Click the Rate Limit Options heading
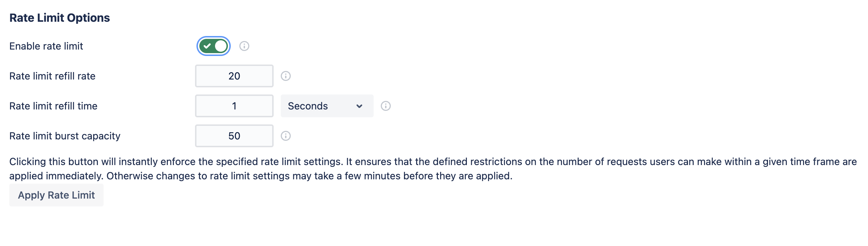The image size is (868, 246). (60, 18)
